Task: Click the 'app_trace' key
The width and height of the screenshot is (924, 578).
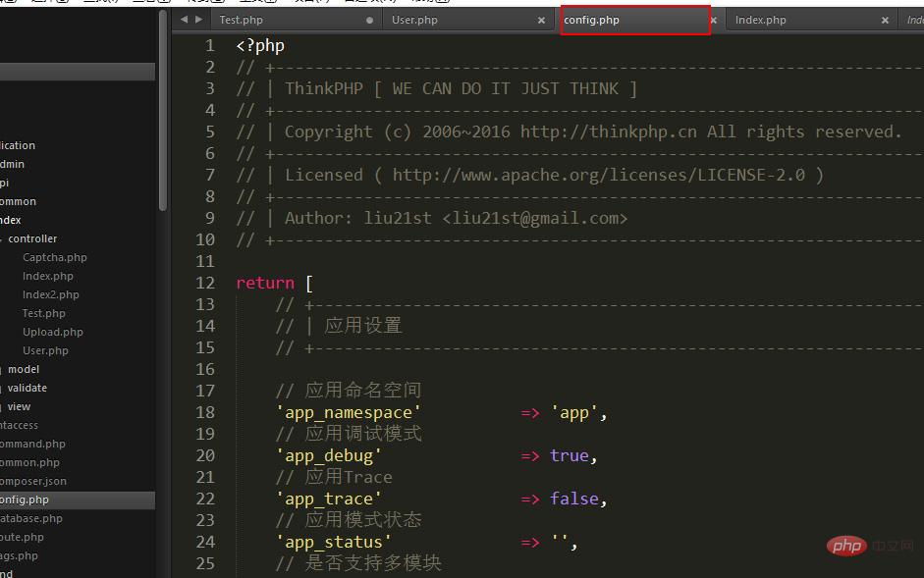Action: pyautogui.click(x=329, y=499)
